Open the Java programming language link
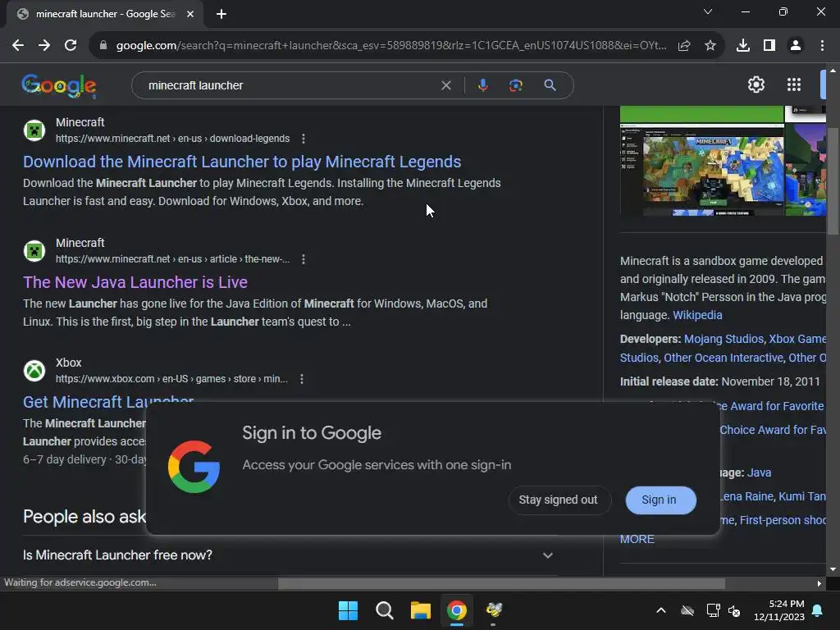840x630 pixels. coord(759,473)
